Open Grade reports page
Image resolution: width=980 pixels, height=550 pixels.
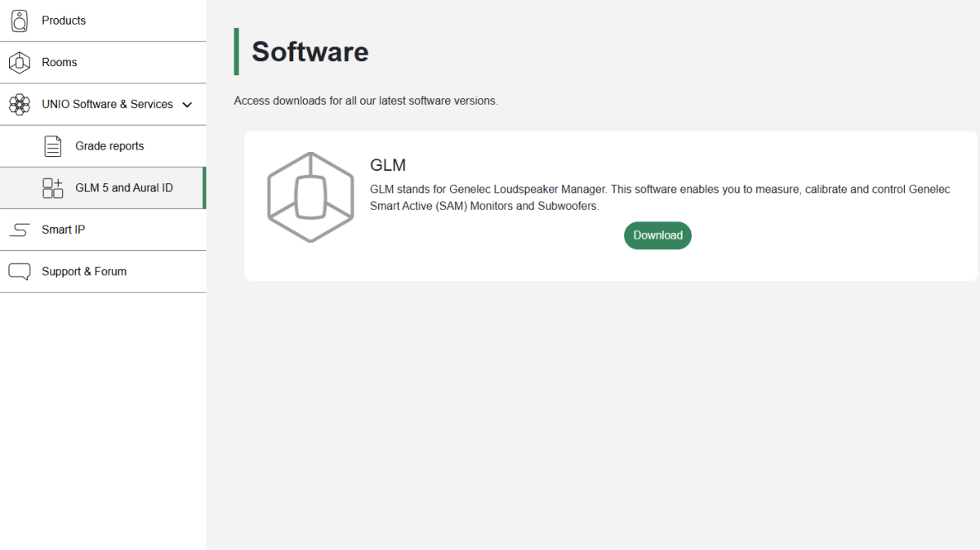pyautogui.click(x=103, y=146)
